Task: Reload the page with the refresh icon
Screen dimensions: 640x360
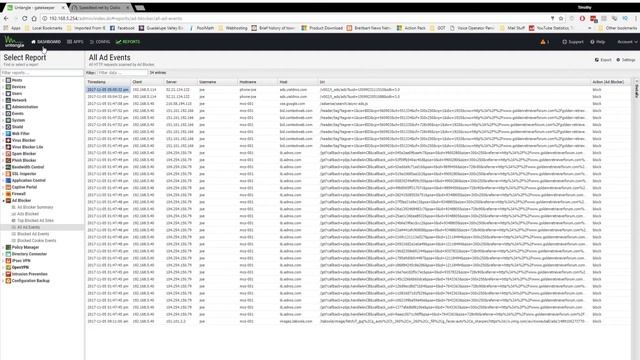Action: pyautogui.click(x=24, y=18)
